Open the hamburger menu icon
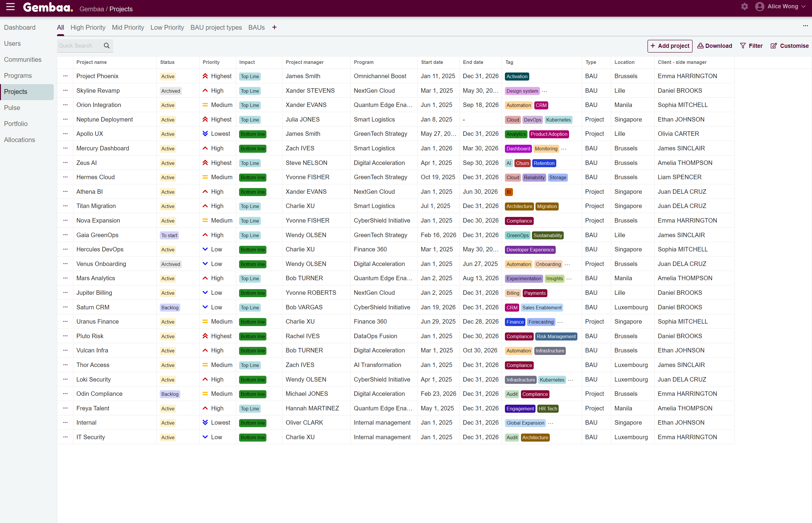This screenshot has width=812, height=523. click(10, 7)
